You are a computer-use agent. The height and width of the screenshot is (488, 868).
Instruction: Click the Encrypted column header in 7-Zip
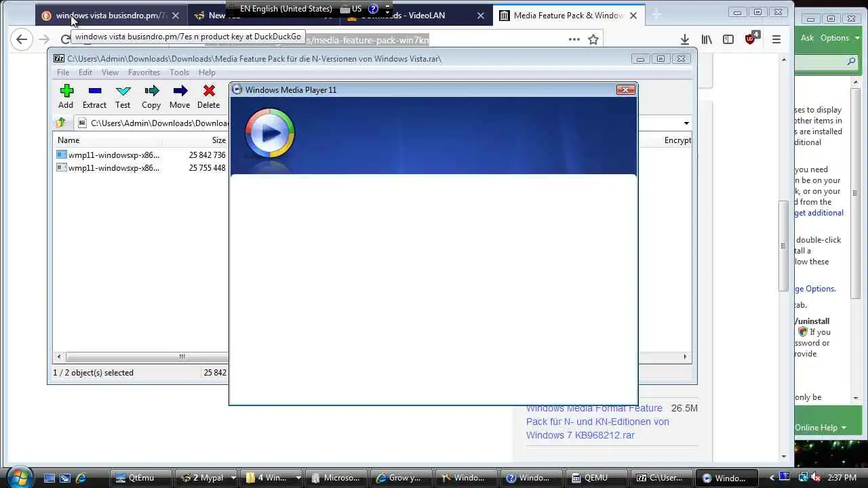pos(677,140)
